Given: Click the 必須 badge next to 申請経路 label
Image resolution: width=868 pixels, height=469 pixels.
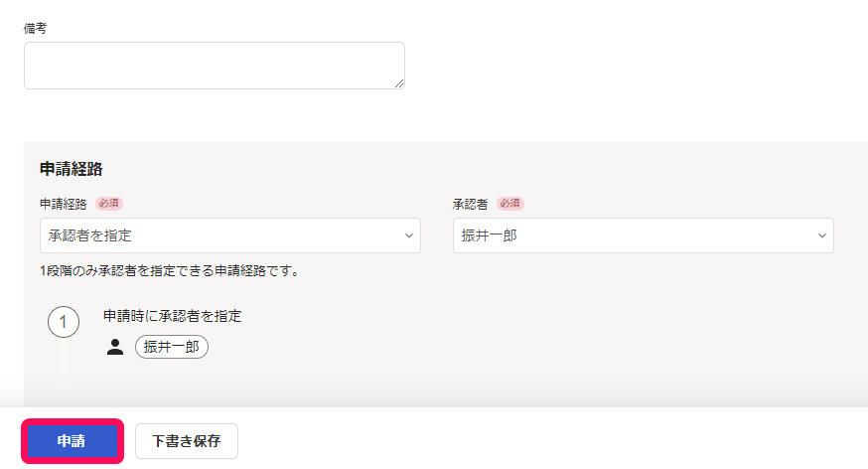Looking at the screenshot, I should (109, 204).
